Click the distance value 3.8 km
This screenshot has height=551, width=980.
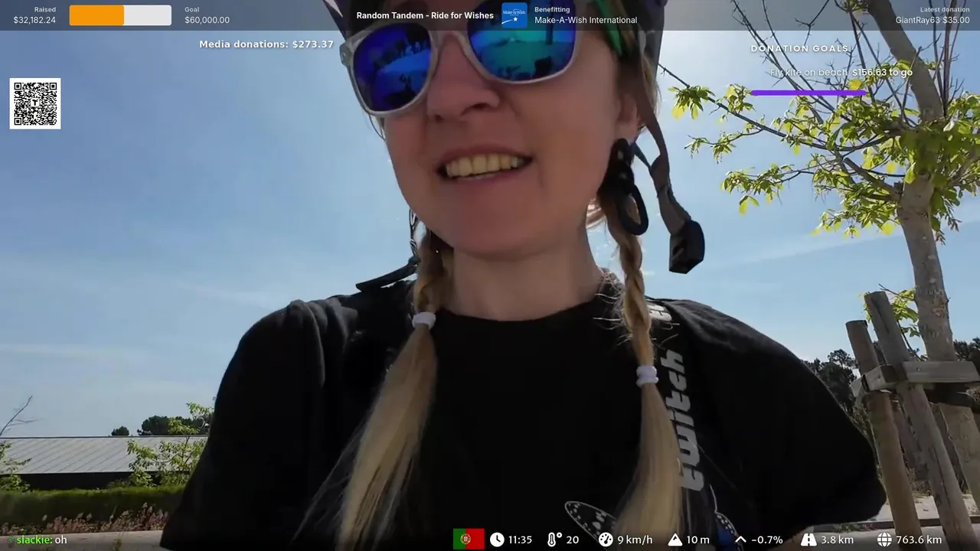coord(837,540)
